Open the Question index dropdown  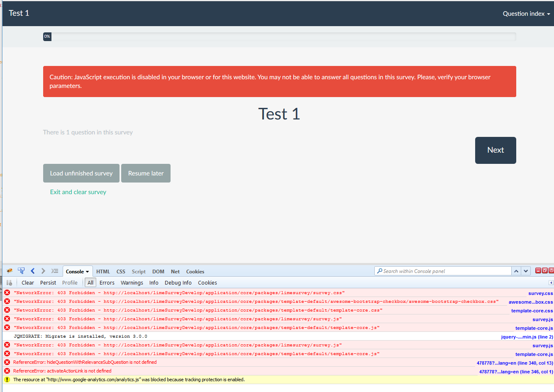(x=526, y=14)
